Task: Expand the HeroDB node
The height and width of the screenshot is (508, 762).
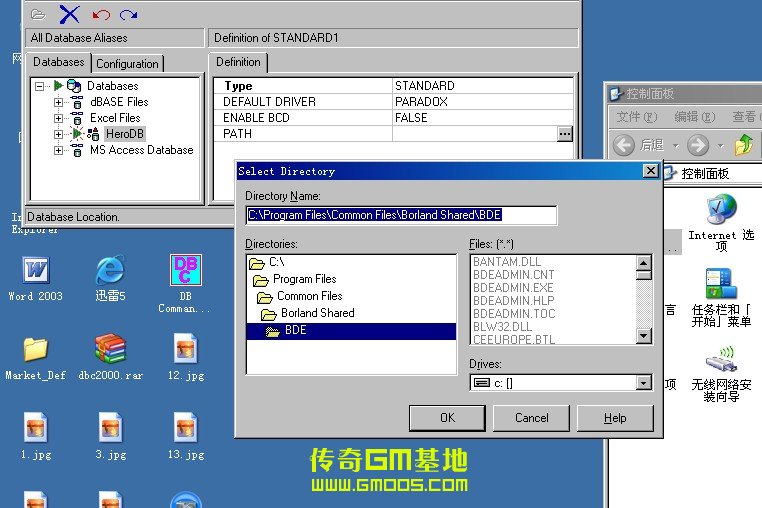Action: coord(58,135)
